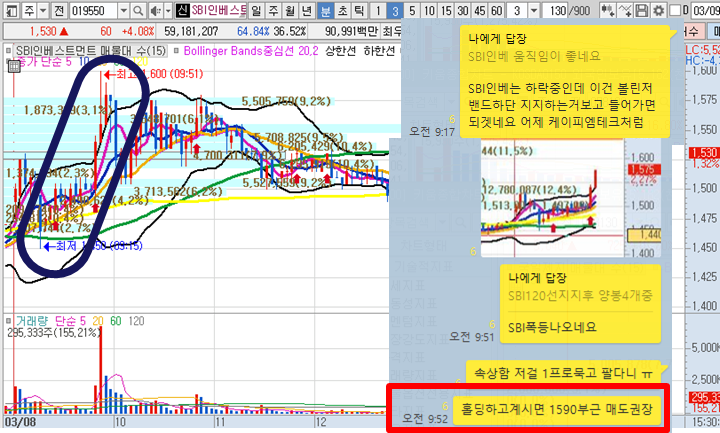Select 45-minute interval button
720x433 pixels.
(x=480, y=10)
